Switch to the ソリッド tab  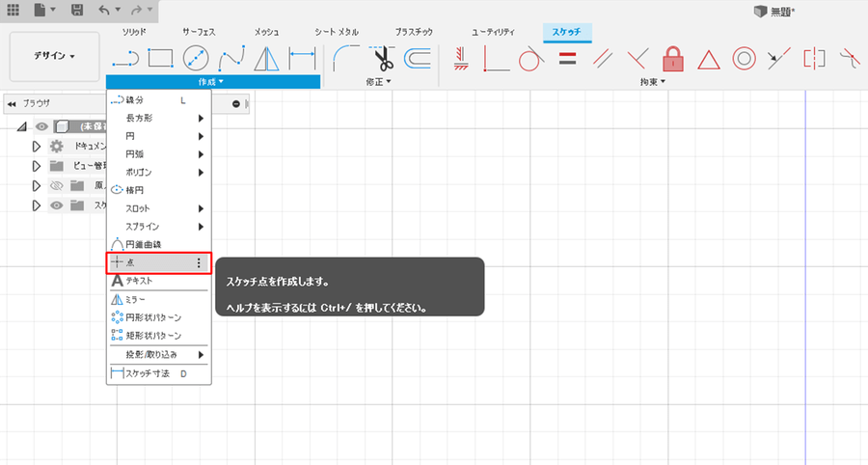pyautogui.click(x=134, y=32)
